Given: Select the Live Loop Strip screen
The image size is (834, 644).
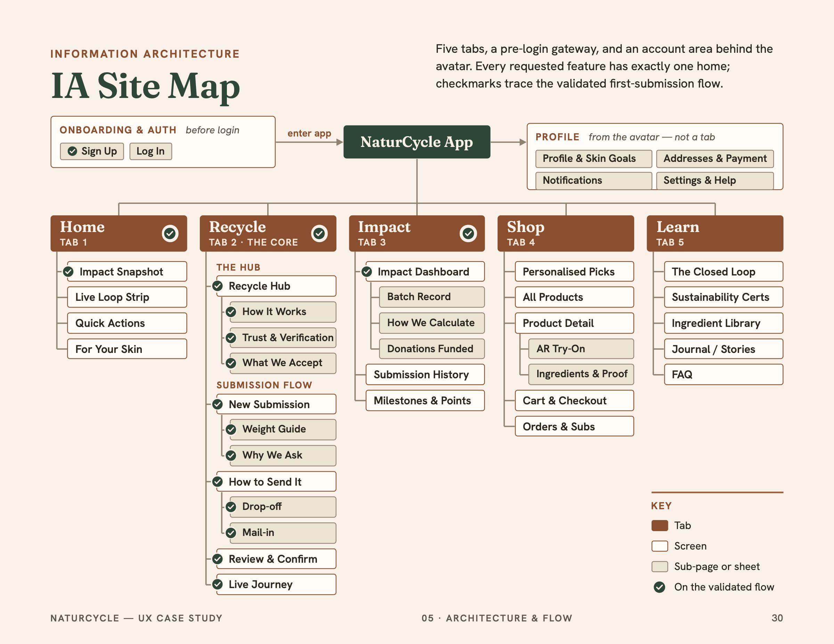Looking at the screenshot, I should (x=127, y=297).
